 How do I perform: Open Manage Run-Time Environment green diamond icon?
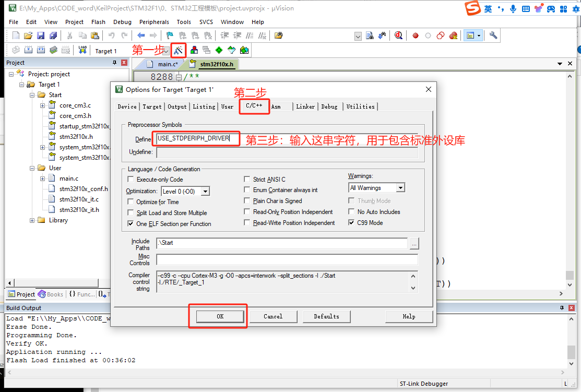pyautogui.click(x=219, y=50)
